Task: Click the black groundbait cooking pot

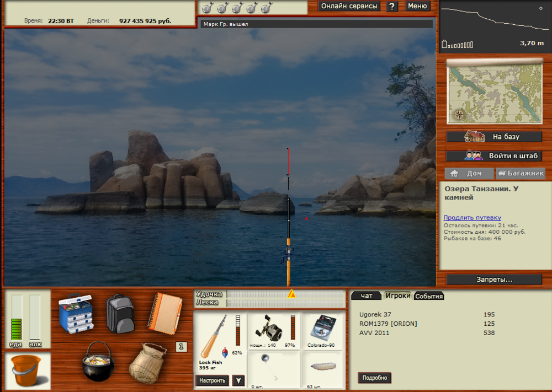Action: tap(98, 361)
